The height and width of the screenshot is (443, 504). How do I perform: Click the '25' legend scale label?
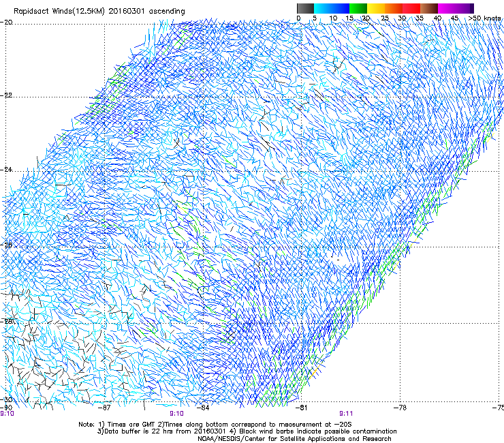pos(385,18)
